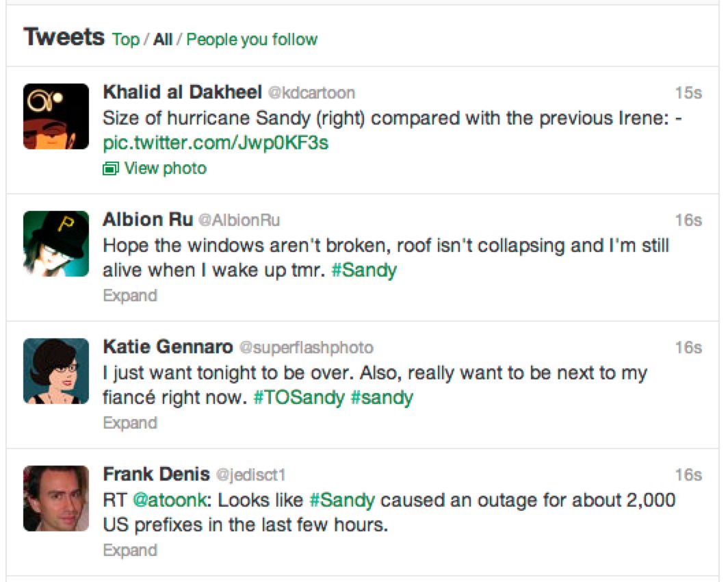Open Albion Ru's profile avatar
728x582 pixels.
(55, 243)
